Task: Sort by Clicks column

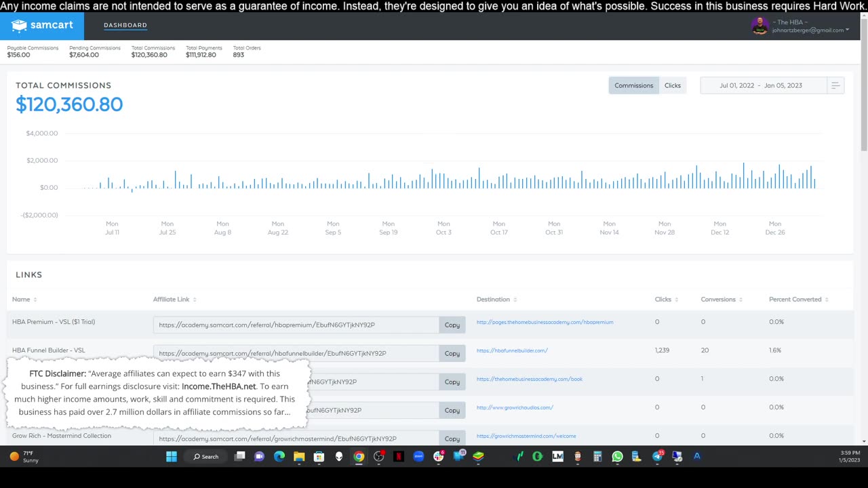Action: click(666, 299)
